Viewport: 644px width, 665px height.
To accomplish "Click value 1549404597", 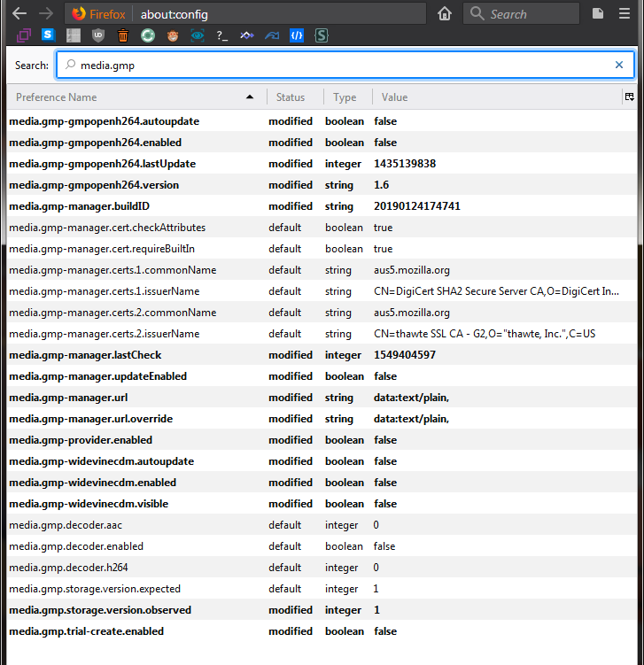I will [x=404, y=355].
